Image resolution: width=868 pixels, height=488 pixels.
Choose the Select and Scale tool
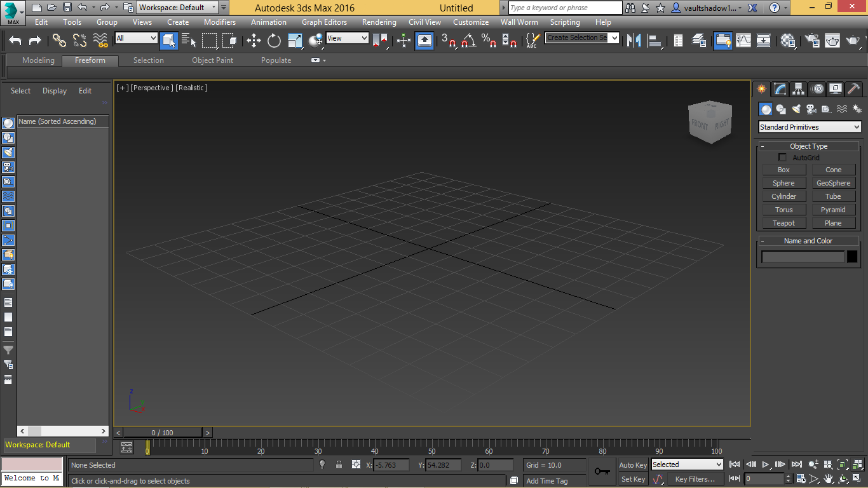295,41
